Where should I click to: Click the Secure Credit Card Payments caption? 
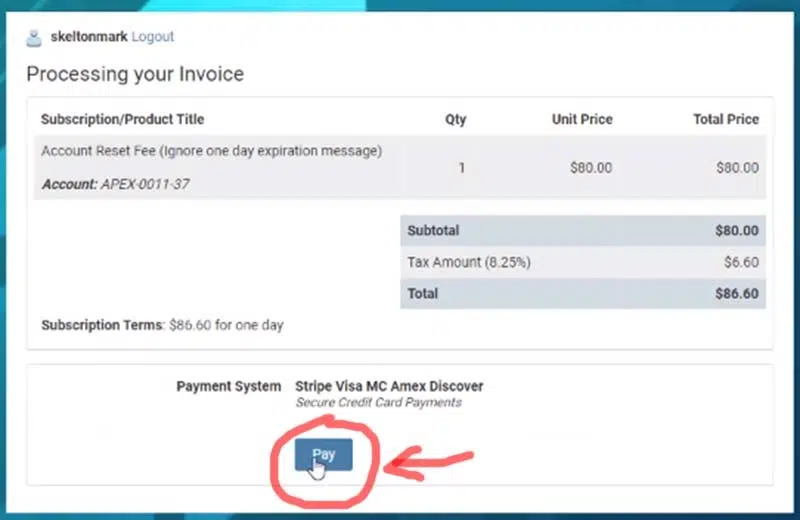379,403
